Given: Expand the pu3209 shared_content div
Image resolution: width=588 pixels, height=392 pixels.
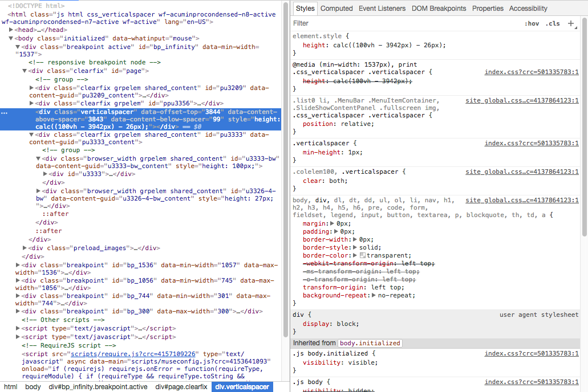Looking at the screenshot, I should [x=31, y=88].
